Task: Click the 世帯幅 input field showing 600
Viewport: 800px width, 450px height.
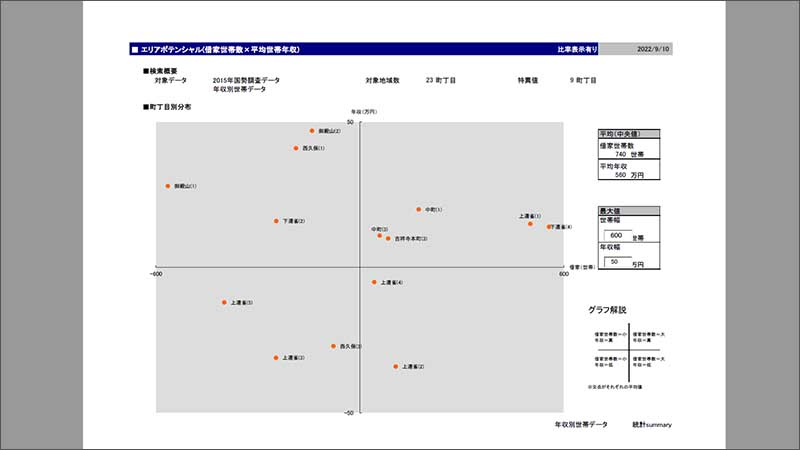Action: (618, 235)
